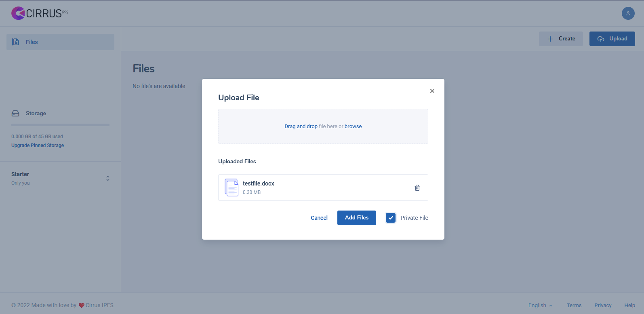Image resolution: width=644 pixels, height=314 pixels.
Task: Click the Add Files button
Action: (x=357, y=218)
